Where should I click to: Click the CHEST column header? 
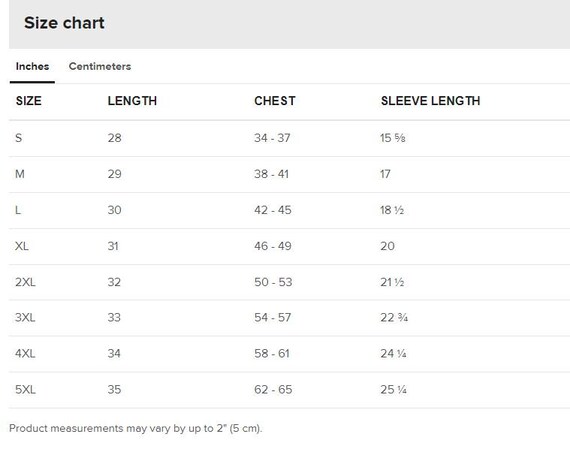tap(275, 101)
